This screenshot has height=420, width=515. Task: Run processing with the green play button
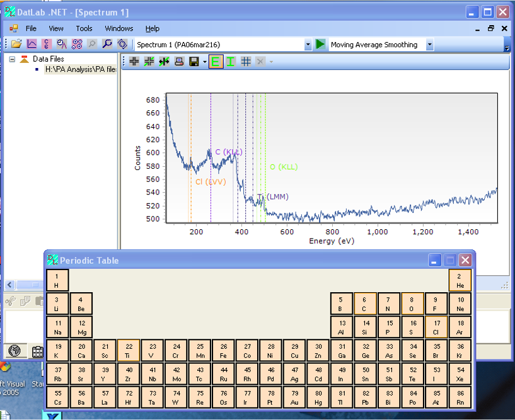click(x=320, y=44)
